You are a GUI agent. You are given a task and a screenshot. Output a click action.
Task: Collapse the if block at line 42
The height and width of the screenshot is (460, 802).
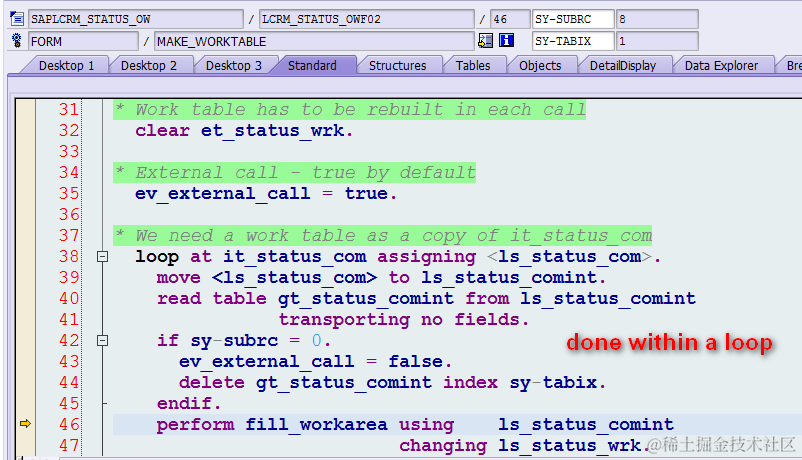102,340
